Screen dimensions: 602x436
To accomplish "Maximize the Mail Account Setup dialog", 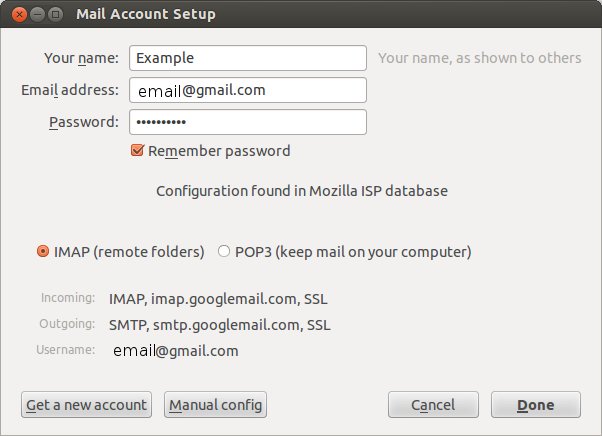I will click(x=55, y=15).
